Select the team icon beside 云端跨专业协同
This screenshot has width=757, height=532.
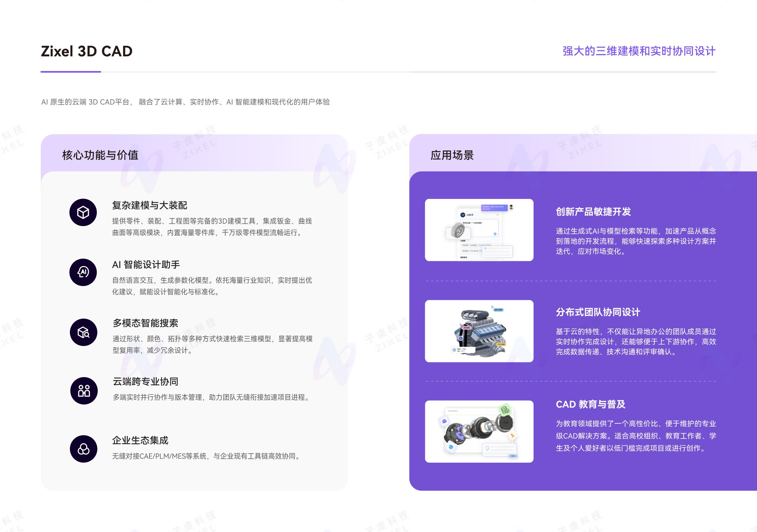[x=83, y=391]
